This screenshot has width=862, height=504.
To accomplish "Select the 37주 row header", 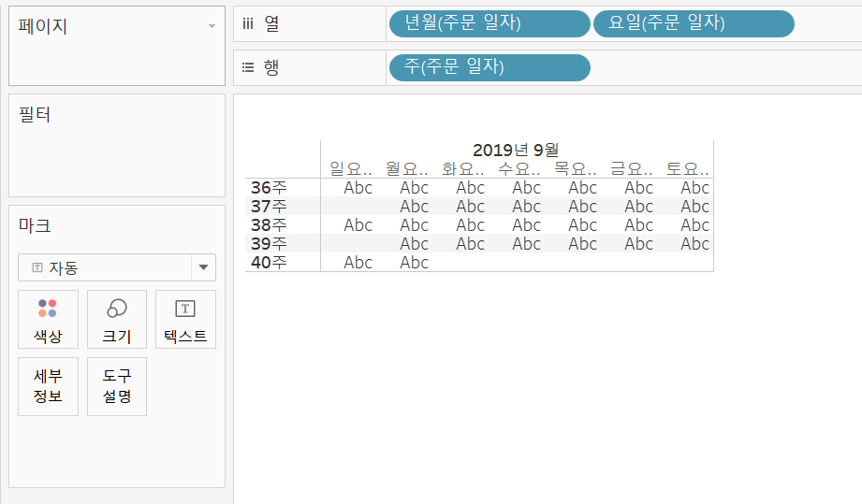I will [269, 207].
